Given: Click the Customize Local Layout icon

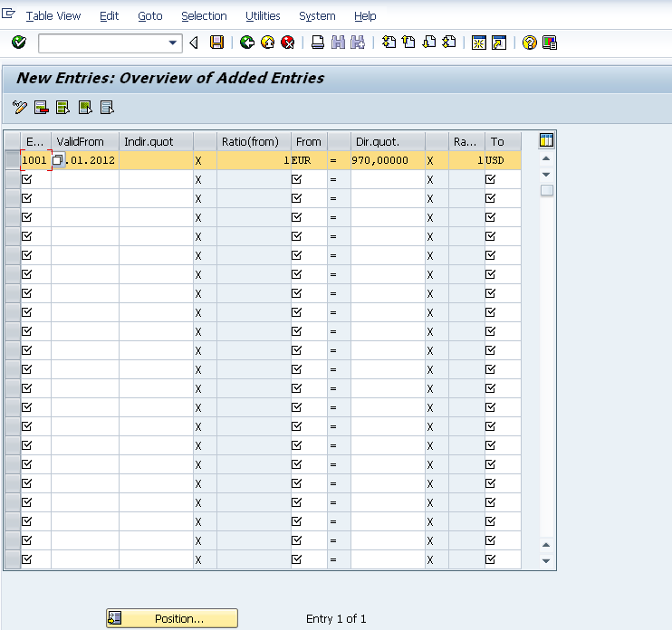Looking at the screenshot, I should (x=550, y=43).
